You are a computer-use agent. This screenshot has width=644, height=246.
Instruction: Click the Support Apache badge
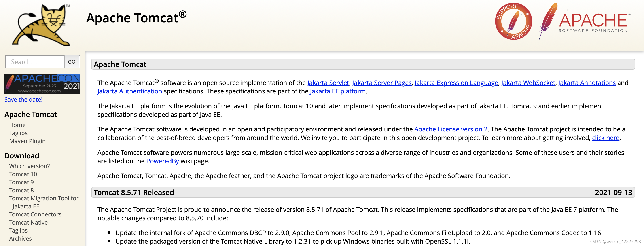(514, 21)
